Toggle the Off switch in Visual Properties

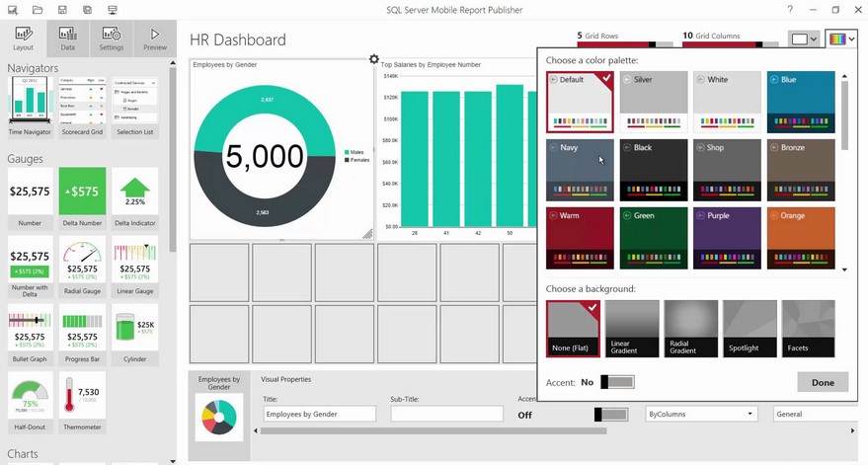tap(611, 415)
